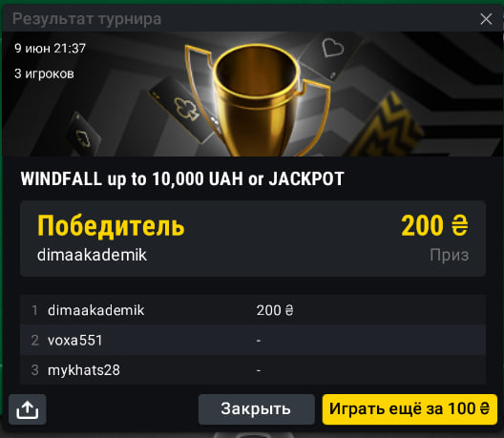Click the Результат турнира window title
Image resolution: width=504 pixels, height=438 pixels.
pyautogui.click(x=87, y=19)
